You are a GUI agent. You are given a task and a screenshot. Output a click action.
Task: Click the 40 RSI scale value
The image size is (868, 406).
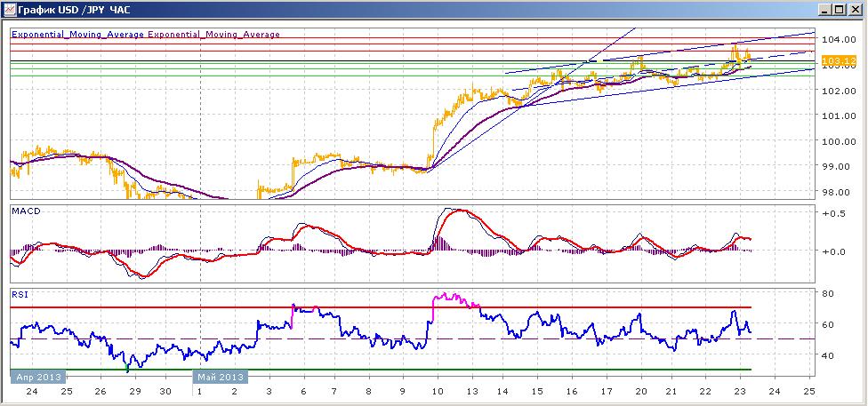pos(829,355)
